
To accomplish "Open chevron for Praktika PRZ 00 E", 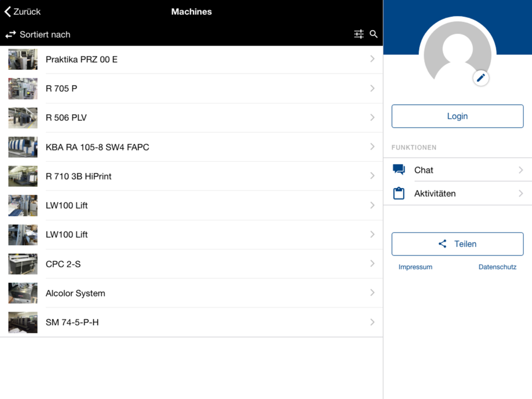I will click(372, 59).
